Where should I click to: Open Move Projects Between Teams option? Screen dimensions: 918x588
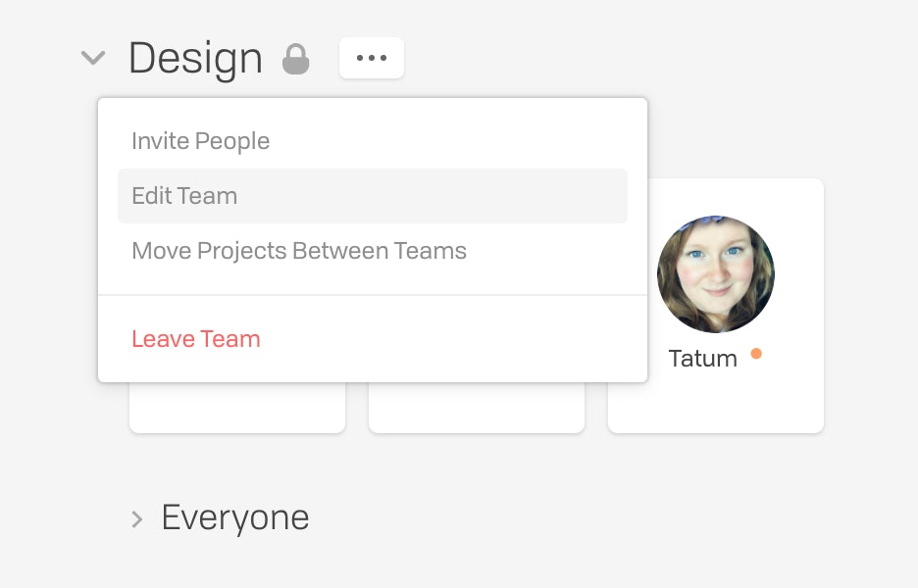click(x=298, y=251)
